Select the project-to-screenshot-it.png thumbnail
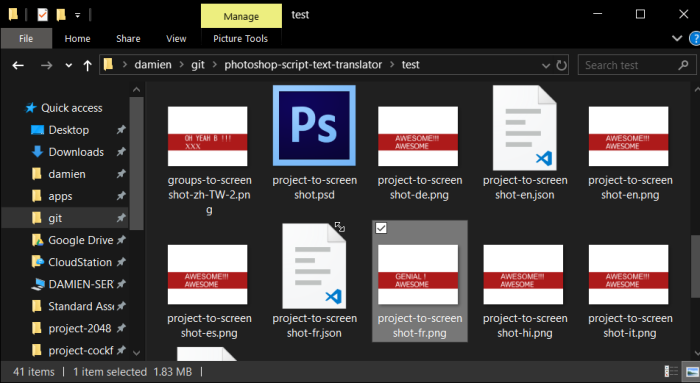Image resolution: width=700 pixels, height=383 pixels. 629,275
